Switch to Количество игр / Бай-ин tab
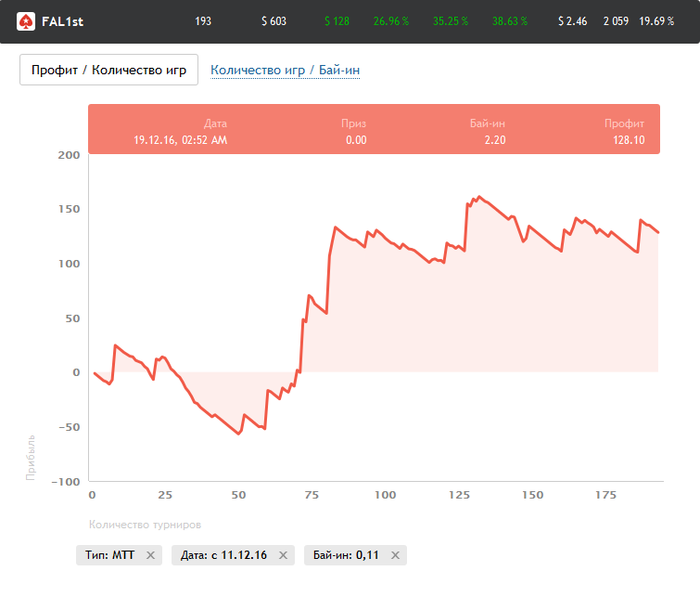Screen dimensions: 700x597 [x=285, y=70]
